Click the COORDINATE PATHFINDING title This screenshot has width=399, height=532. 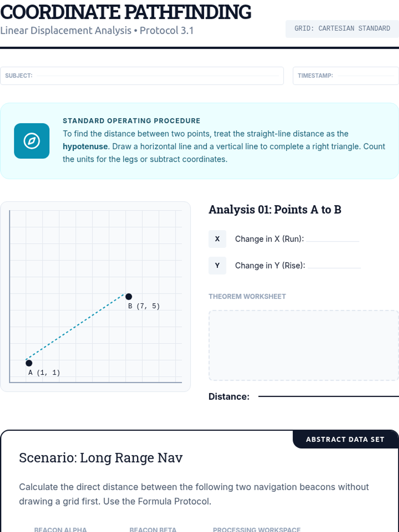click(x=126, y=12)
